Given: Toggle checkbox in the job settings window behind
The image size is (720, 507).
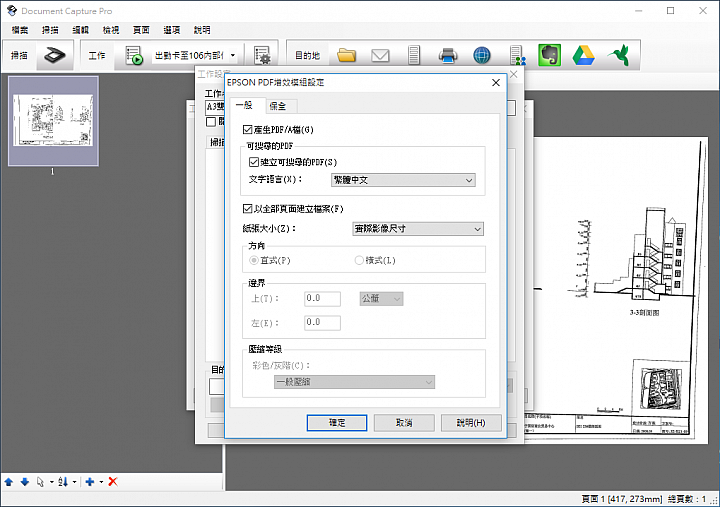Looking at the screenshot, I should [x=211, y=122].
